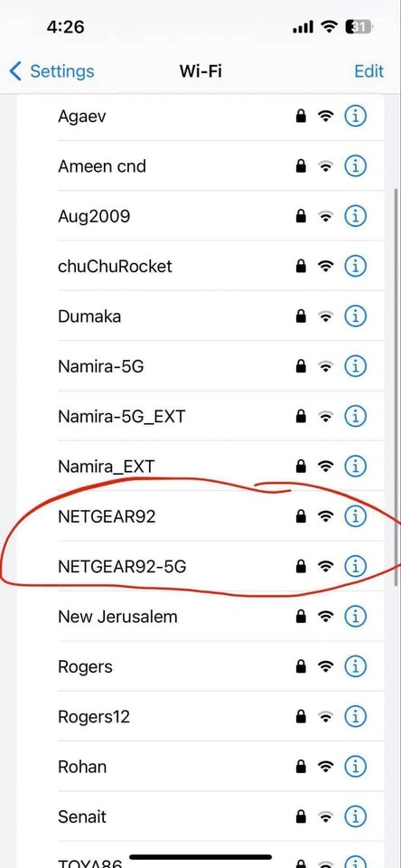Tap the lock icon on Rogers row
Viewport: 401px width, 868px height.
301,667
